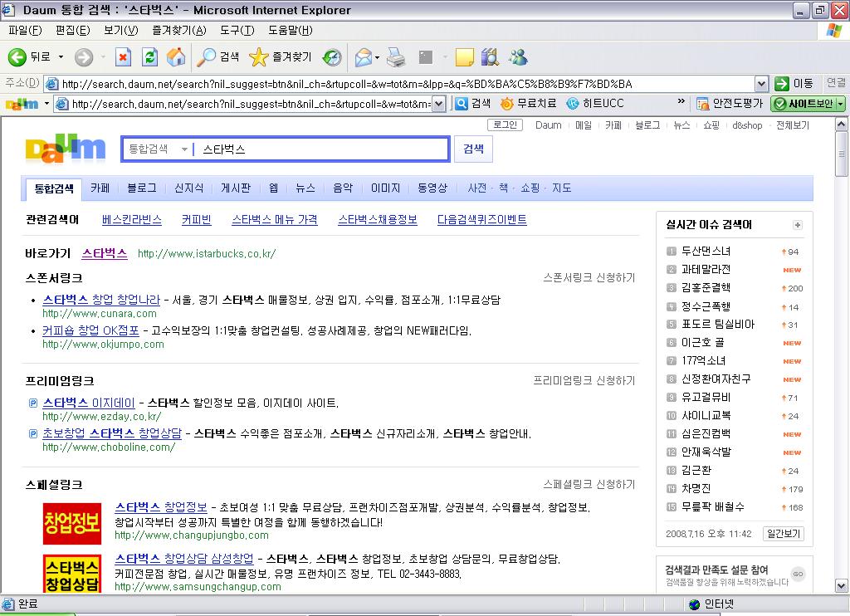Open the 사이트보안 dropdown arrow
The height and width of the screenshot is (616, 850).
click(x=840, y=104)
